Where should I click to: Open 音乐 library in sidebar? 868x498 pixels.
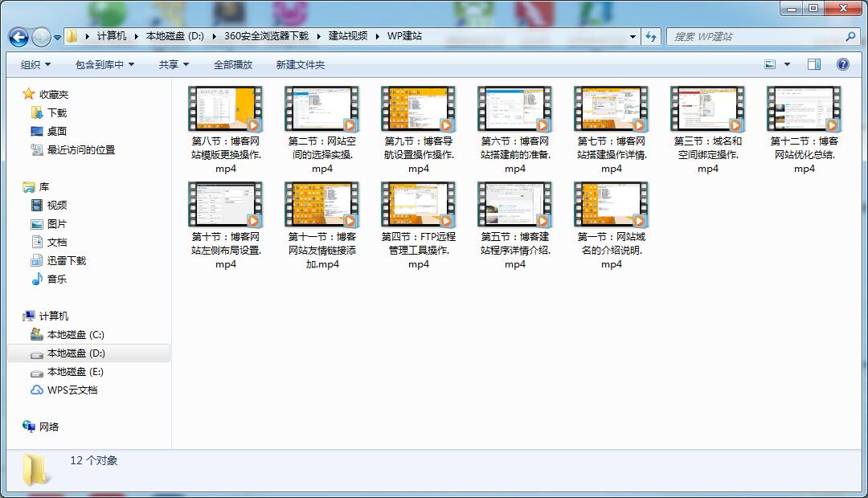pos(56,280)
